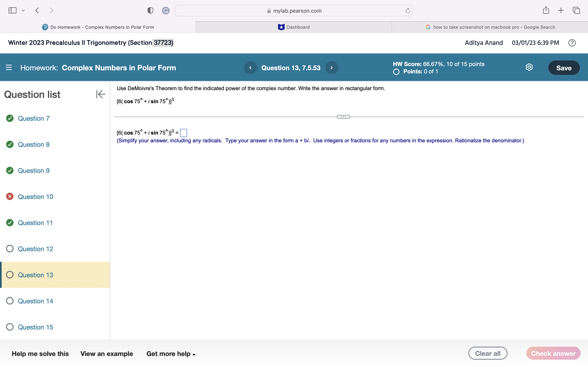The height and width of the screenshot is (367, 588).
Task: Select the Question 12 radio circle
Action: click(x=10, y=249)
